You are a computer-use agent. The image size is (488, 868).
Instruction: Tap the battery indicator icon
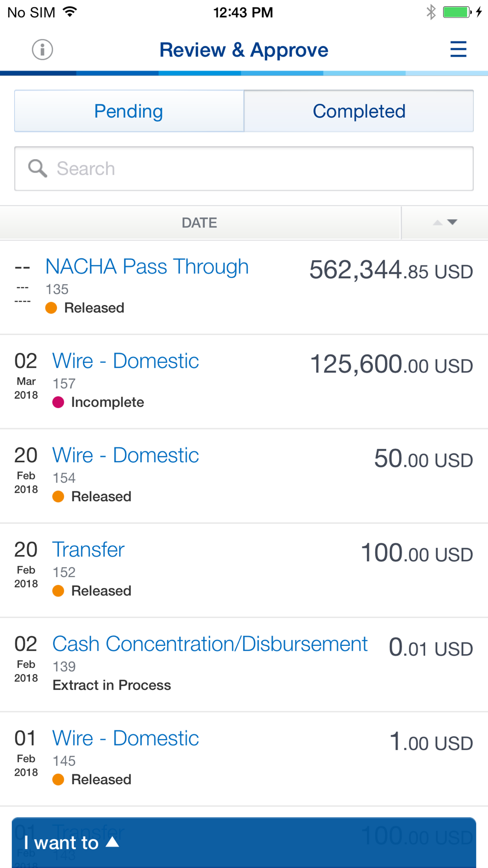point(457,12)
